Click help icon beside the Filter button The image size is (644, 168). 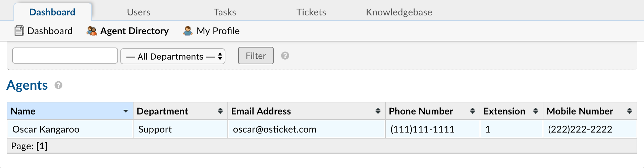(x=285, y=56)
